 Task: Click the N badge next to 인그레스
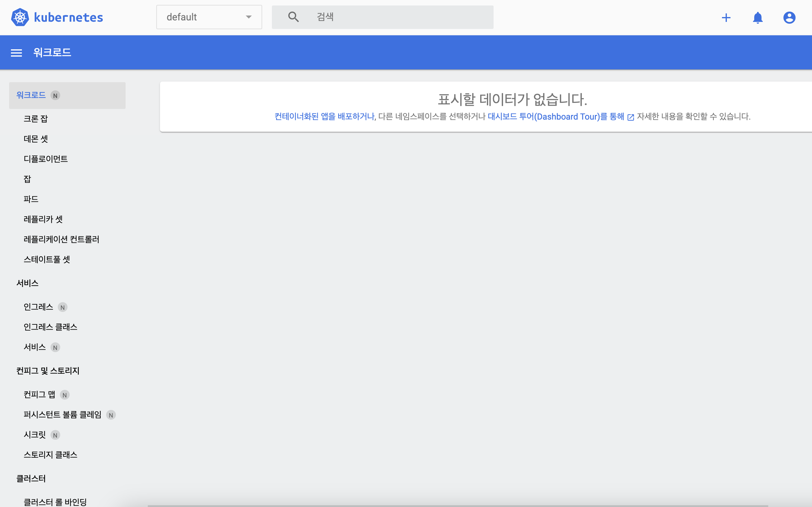pos(63,307)
